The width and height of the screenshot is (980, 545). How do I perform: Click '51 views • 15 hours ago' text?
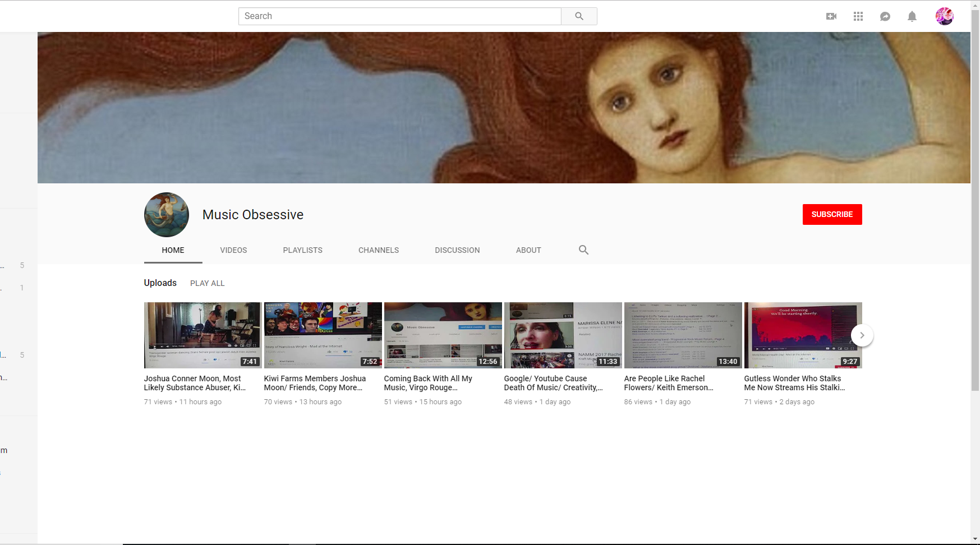point(423,402)
